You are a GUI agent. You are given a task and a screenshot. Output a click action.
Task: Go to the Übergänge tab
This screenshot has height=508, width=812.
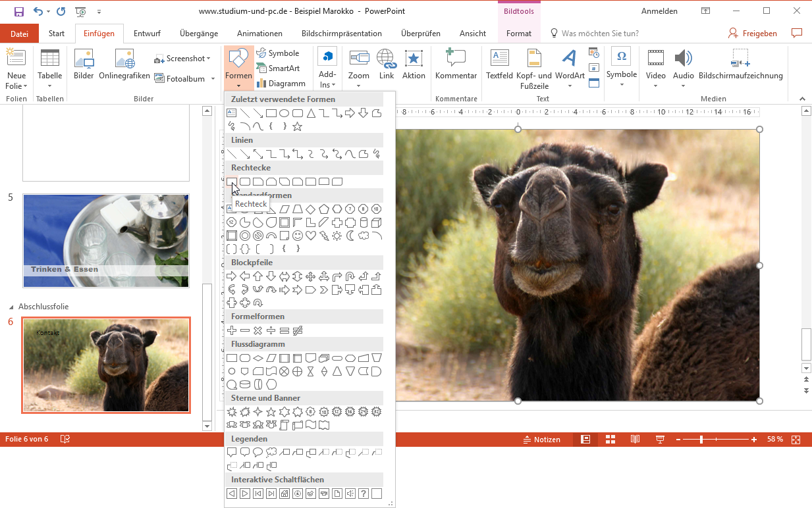[x=198, y=34]
